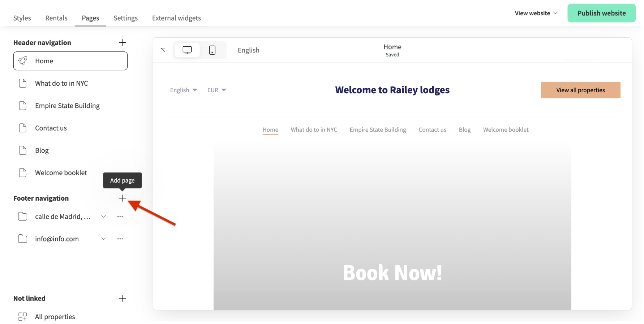This screenshot has width=644, height=324.
Task: Click the Empire State Building preview nav link
Action: pyautogui.click(x=378, y=130)
